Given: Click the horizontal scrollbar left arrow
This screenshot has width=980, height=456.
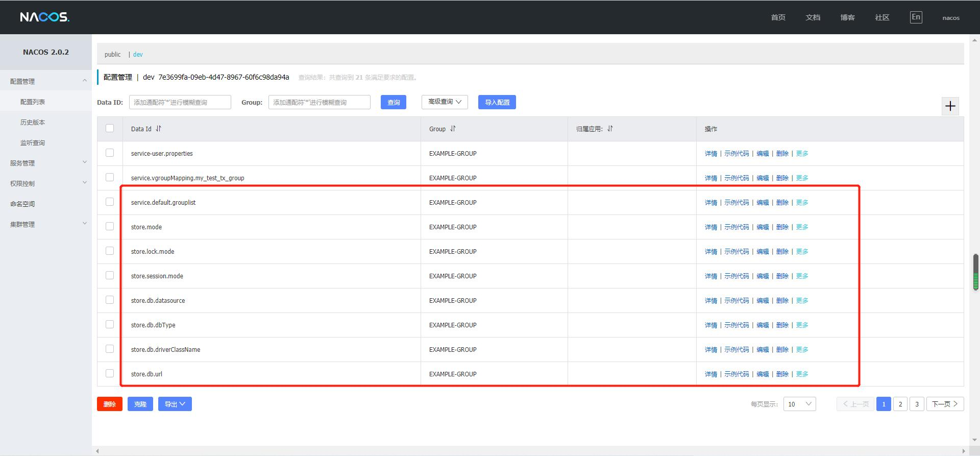Looking at the screenshot, I should tap(97, 451).
